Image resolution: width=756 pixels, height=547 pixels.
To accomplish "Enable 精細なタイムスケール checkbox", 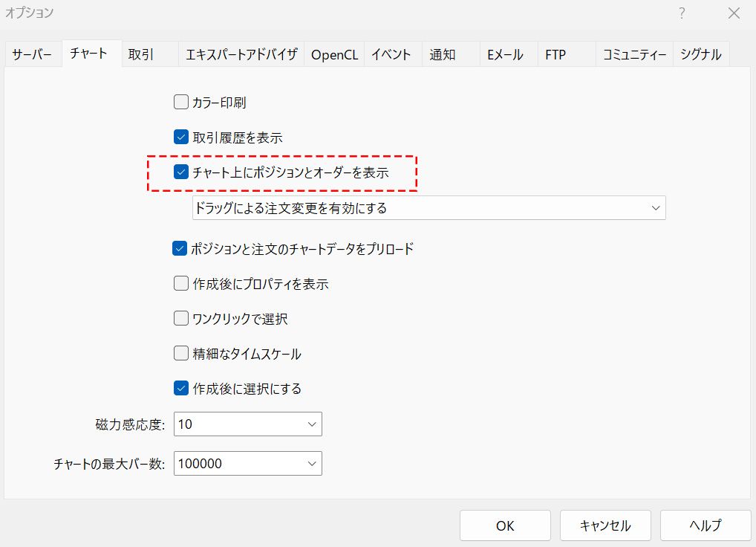I will pyautogui.click(x=180, y=354).
